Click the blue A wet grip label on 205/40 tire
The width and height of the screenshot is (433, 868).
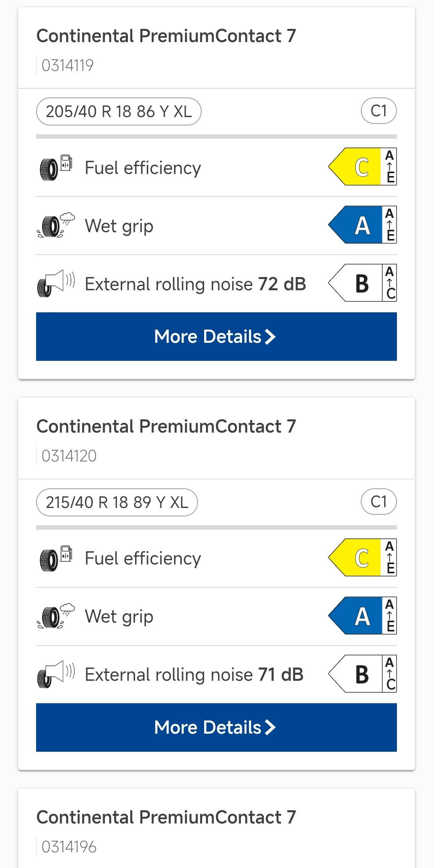(x=362, y=225)
